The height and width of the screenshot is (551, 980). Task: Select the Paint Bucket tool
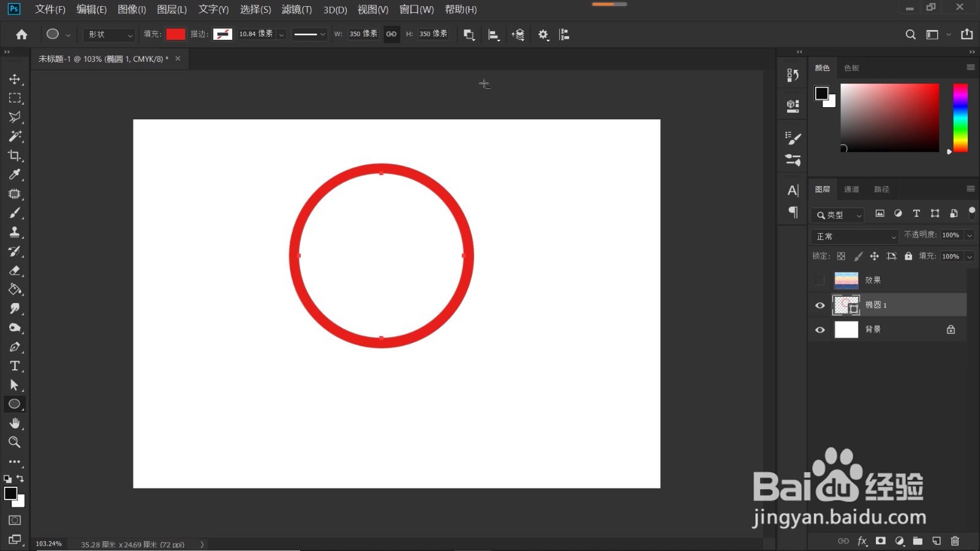coord(15,289)
